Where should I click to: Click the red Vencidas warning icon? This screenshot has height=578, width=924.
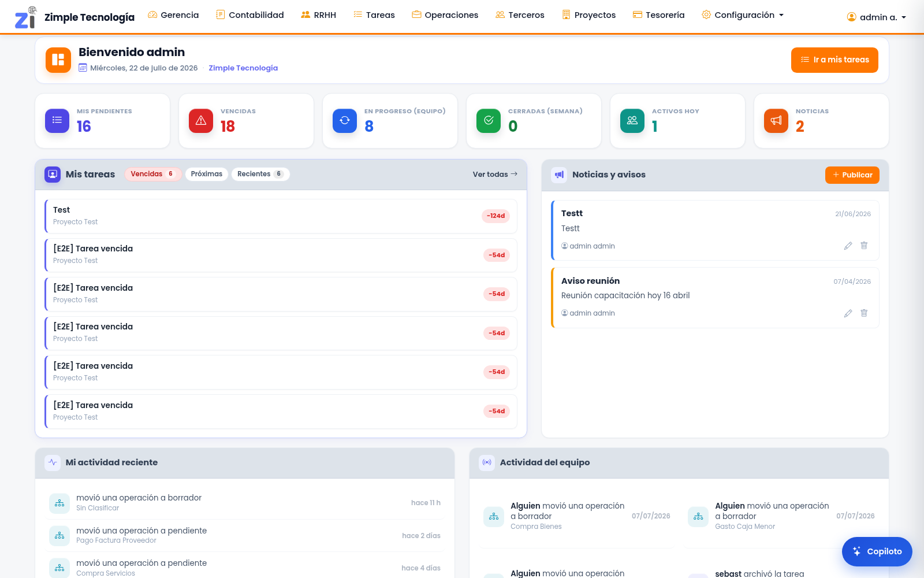click(x=201, y=120)
